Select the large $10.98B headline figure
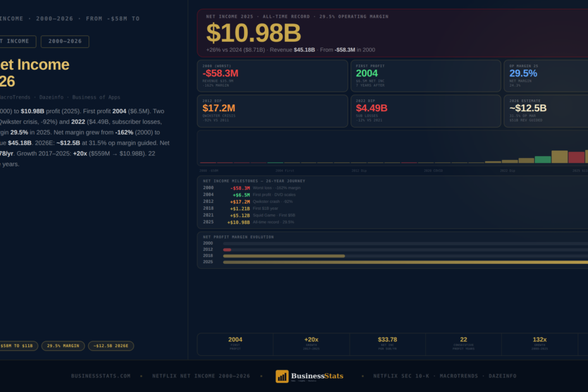588x392 pixels. (254, 33)
